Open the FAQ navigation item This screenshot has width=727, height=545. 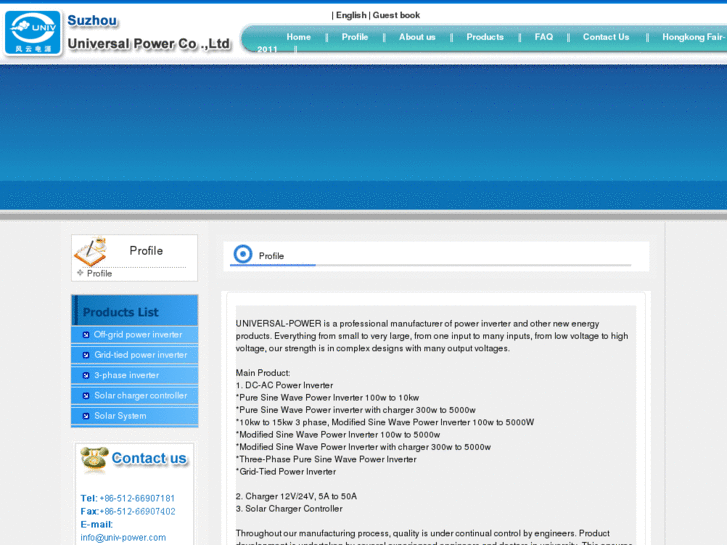pyautogui.click(x=543, y=37)
